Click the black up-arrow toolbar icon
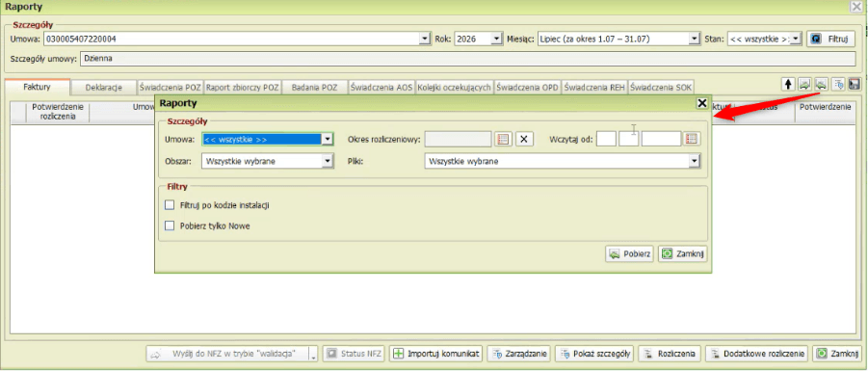The width and height of the screenshot is (868, 371). (x=788, y=84)
